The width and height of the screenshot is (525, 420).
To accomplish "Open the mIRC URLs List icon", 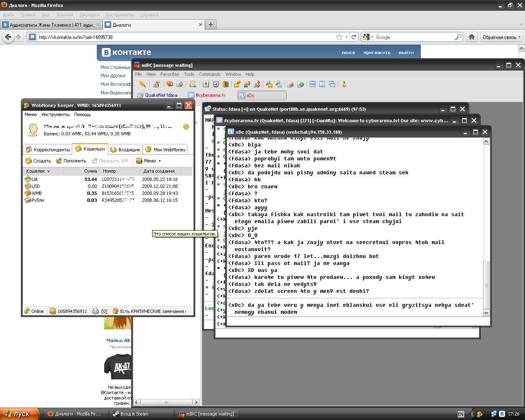I will (301, 84).
